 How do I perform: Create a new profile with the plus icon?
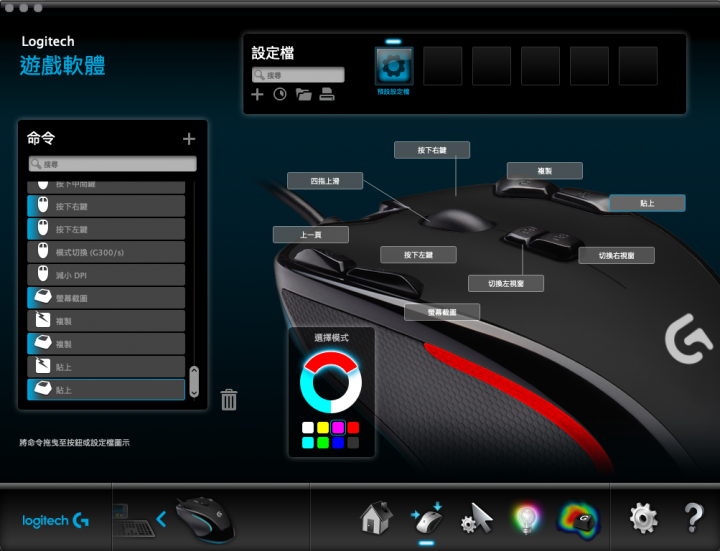(257, 95)
